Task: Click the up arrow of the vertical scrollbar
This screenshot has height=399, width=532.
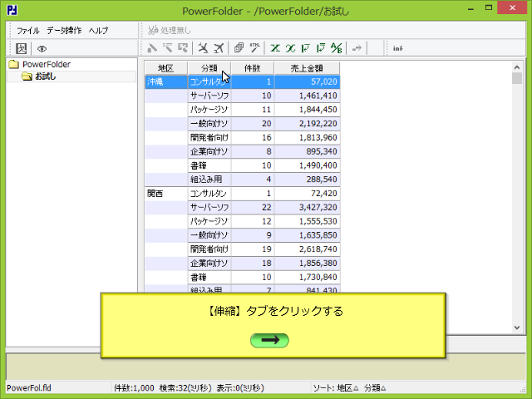Action: [517, 67]
